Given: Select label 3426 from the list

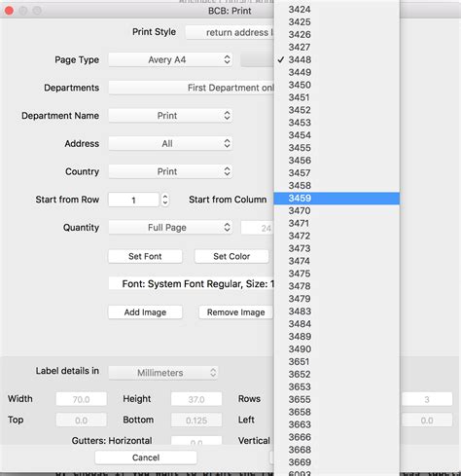Looking at the screenshot, I should 337,34.
